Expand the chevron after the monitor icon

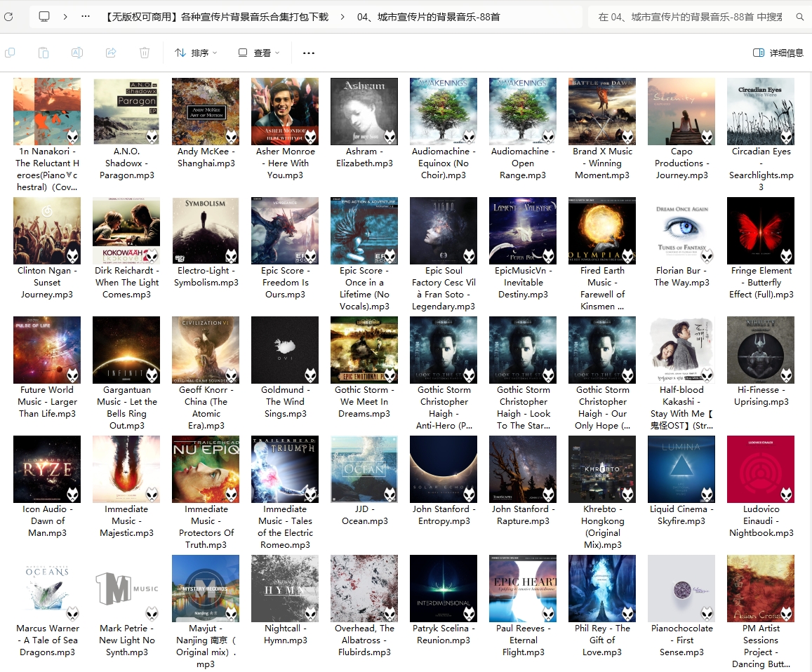tap(65, 17)
